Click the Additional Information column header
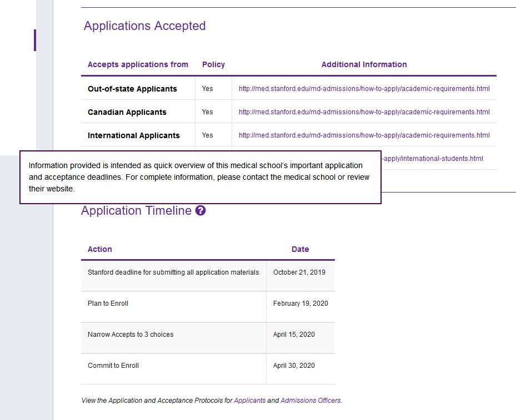Screen dimensions: 516x420 [x=364, y=64]
